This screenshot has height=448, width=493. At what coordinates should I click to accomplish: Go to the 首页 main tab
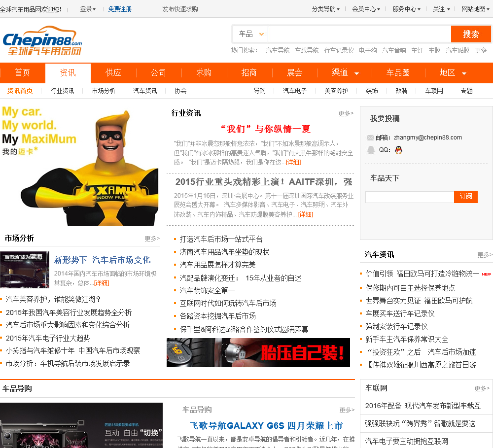click(x=22, y=72)
